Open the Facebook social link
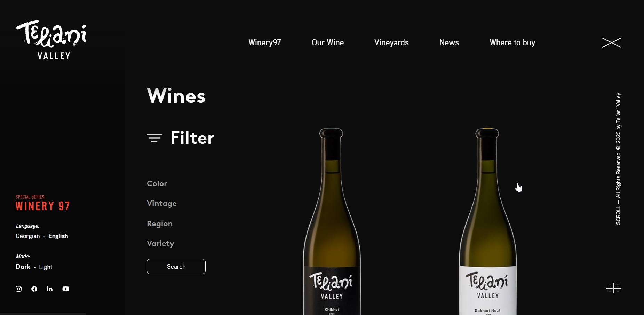The width and height of the screenshot is (644, 315). click(34, 289)
